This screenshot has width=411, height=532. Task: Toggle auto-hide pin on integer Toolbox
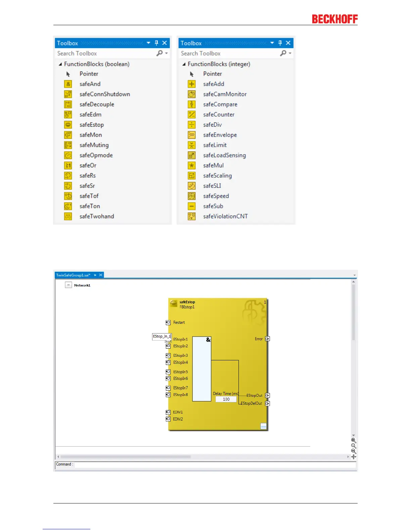280,43
